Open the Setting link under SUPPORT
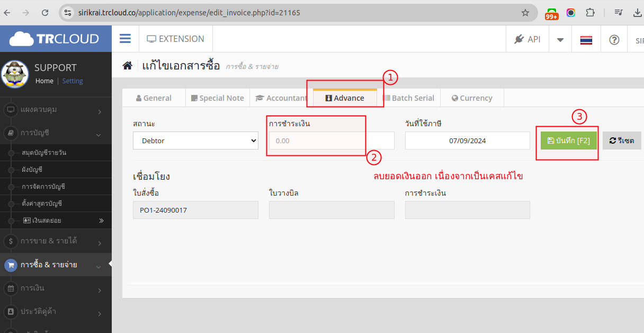This screenshot has width=644, height=333. [73, 81]
